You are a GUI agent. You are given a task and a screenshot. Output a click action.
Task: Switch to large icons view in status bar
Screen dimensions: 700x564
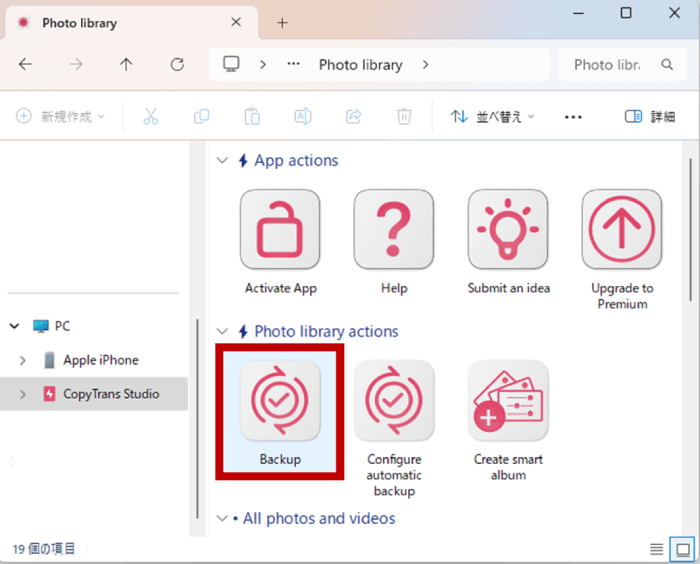(x=682, y=549)
